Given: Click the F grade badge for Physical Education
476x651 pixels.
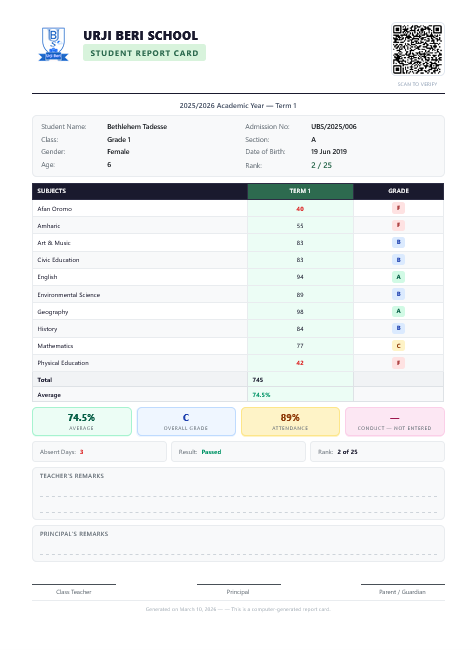Looking at the screenshot, I should pyautogui.click(x=398, y=363).
